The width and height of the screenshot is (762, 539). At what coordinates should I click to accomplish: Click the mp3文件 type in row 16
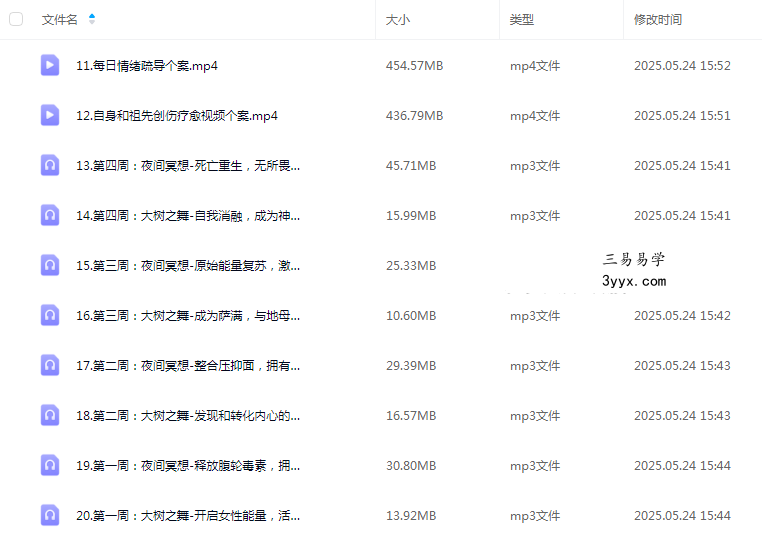(535, 316)
